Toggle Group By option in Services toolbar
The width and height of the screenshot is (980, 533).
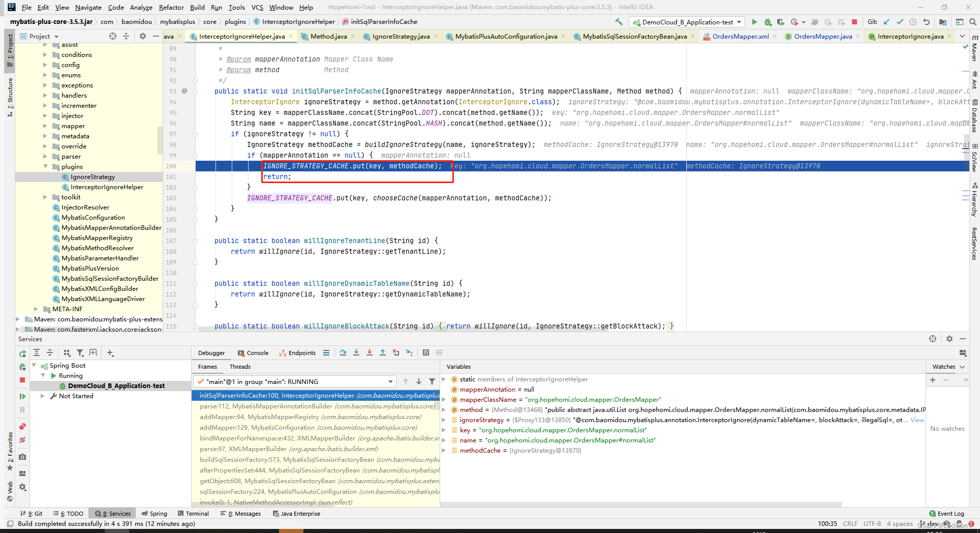click(x=67, y=352)
